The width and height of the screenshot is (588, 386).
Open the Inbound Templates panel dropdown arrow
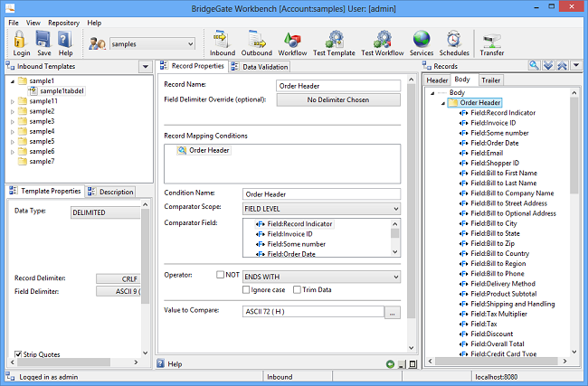click(145, 67)
